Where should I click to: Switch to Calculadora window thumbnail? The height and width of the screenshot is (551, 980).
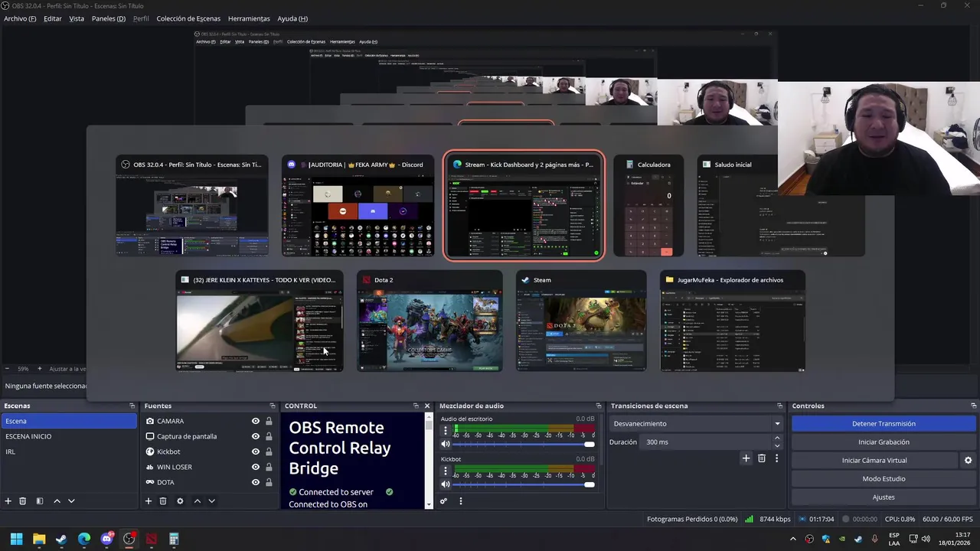[x=648, y=207]
